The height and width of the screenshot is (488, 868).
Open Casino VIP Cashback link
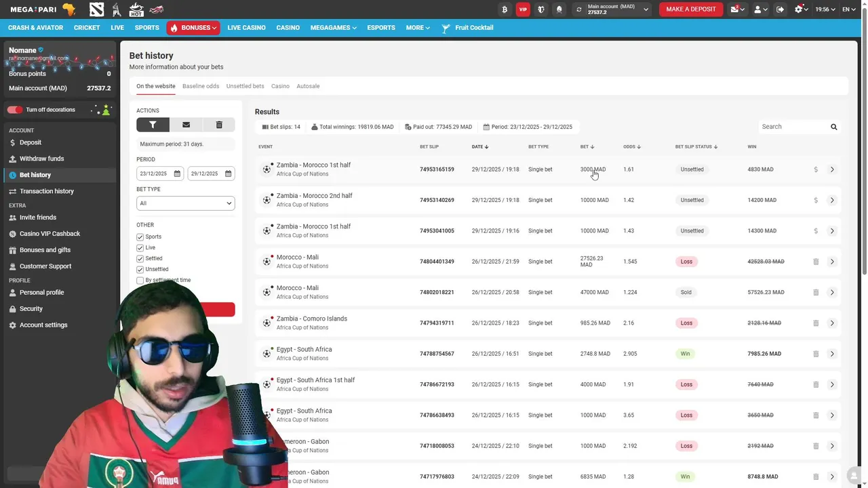[50, 234]
